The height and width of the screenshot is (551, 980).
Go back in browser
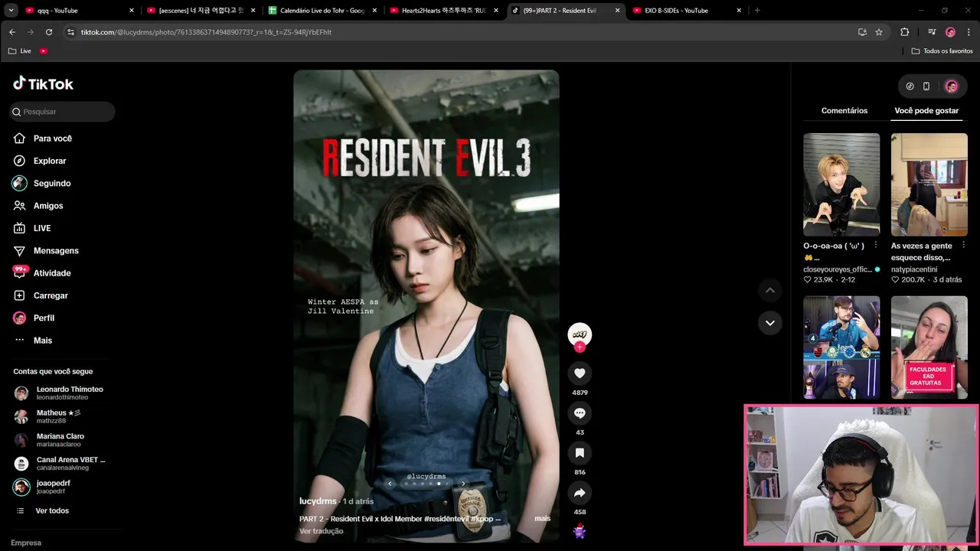pos(12,32)
